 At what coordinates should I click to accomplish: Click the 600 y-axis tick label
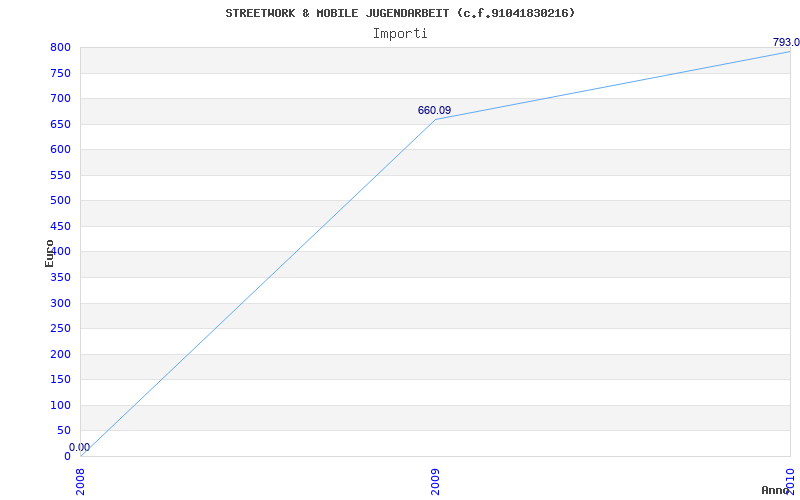[60, 149]
